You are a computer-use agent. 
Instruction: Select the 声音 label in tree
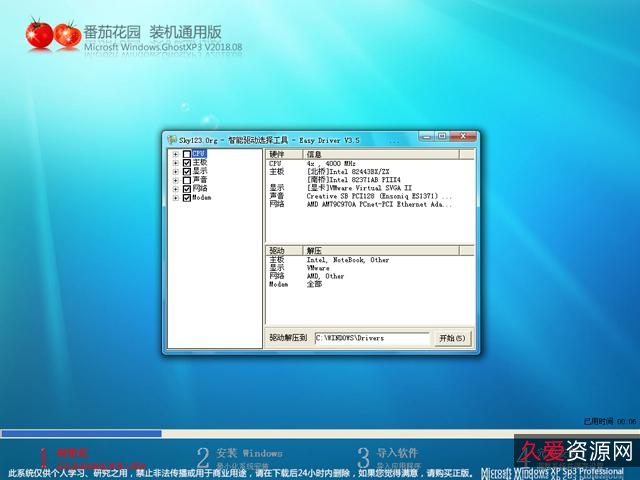click(200, 180)
